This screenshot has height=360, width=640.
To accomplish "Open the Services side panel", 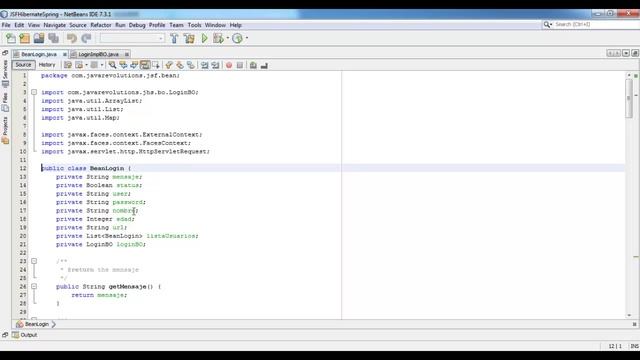I will (x=5, y=74).
